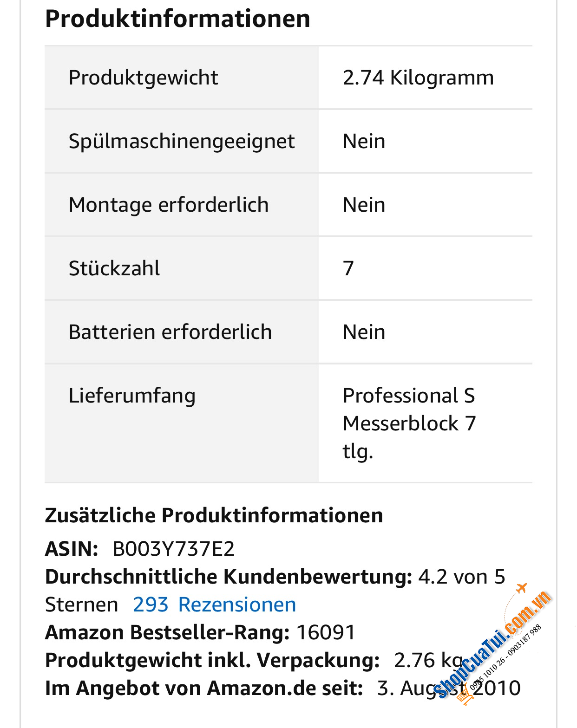Click the Zusätzliche Produktinformationen heading
This screenshot has width=577, height=728.
[214, 515]
